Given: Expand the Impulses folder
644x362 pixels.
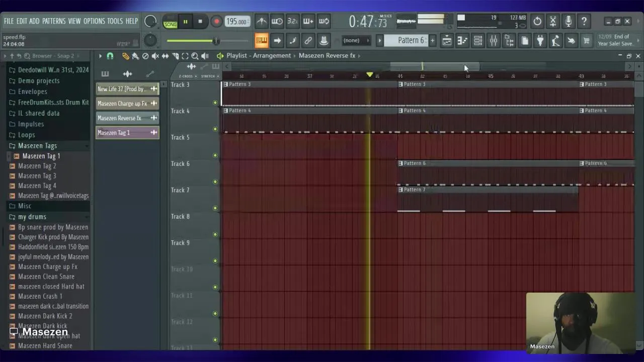Looking at the screenshot, I should [x=31, y=124].
